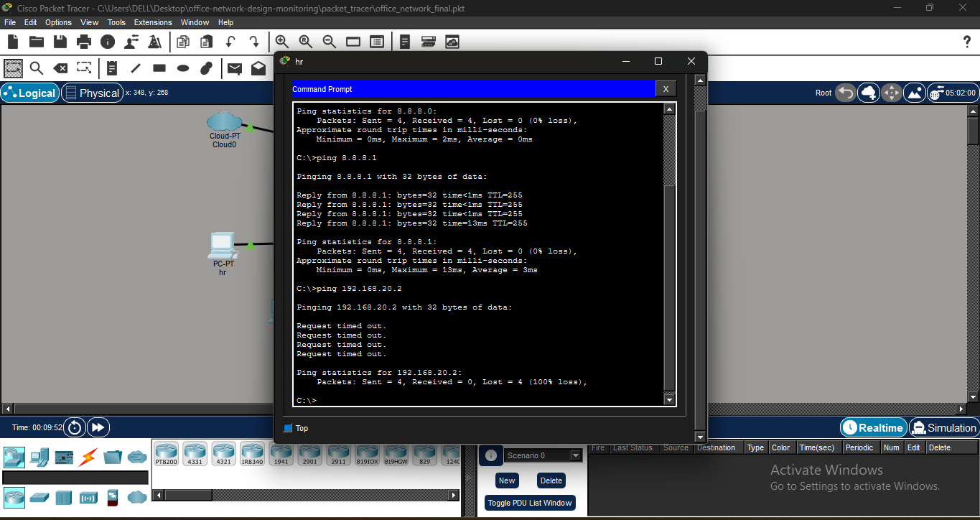Add a Simple PDU envelope
Viewport: 980px width, 520px height.
point(235,68)
